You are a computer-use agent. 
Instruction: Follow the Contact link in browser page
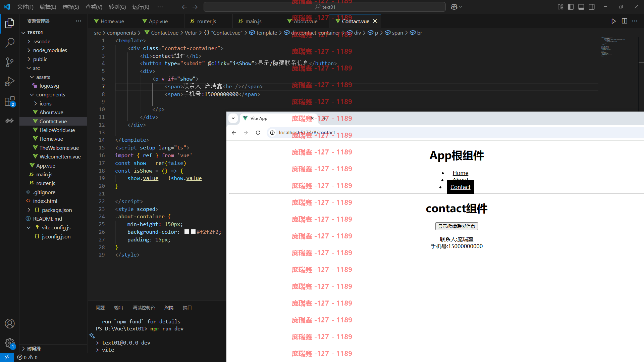click(460, 187)
